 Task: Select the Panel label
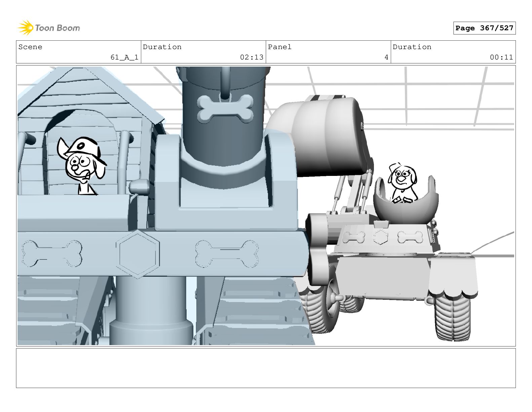[279, 47]
